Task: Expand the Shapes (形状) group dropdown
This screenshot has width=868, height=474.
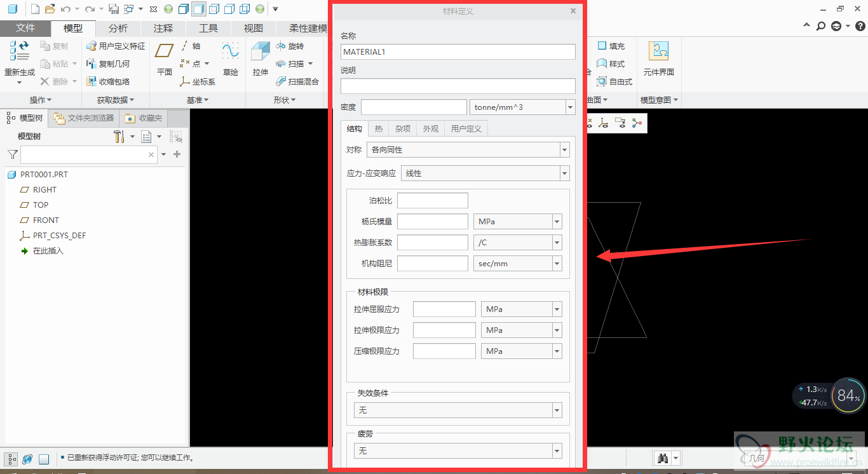Action: 285,100
